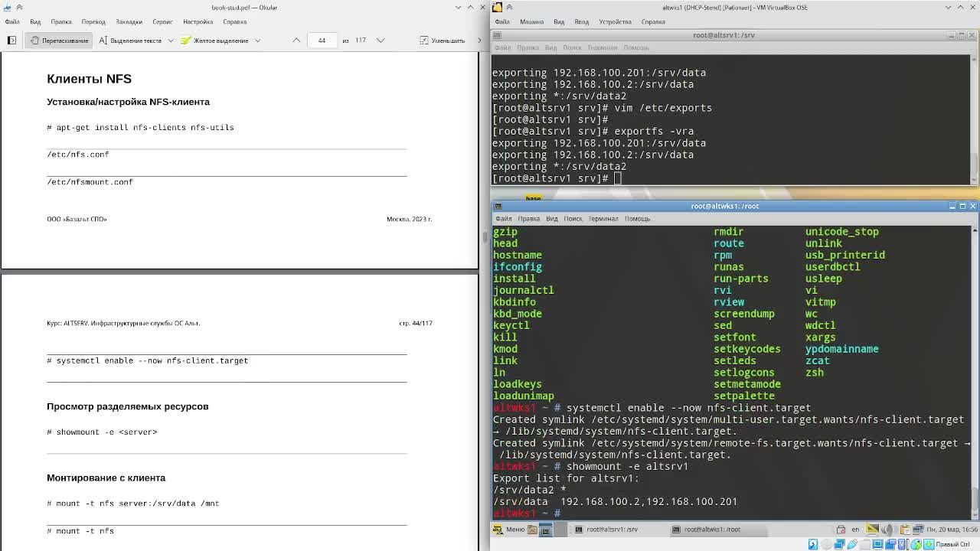The width and height of the screenshot is (980, 551).
Task: Open Правка menu in Okular
Action: tap(61, 21)
